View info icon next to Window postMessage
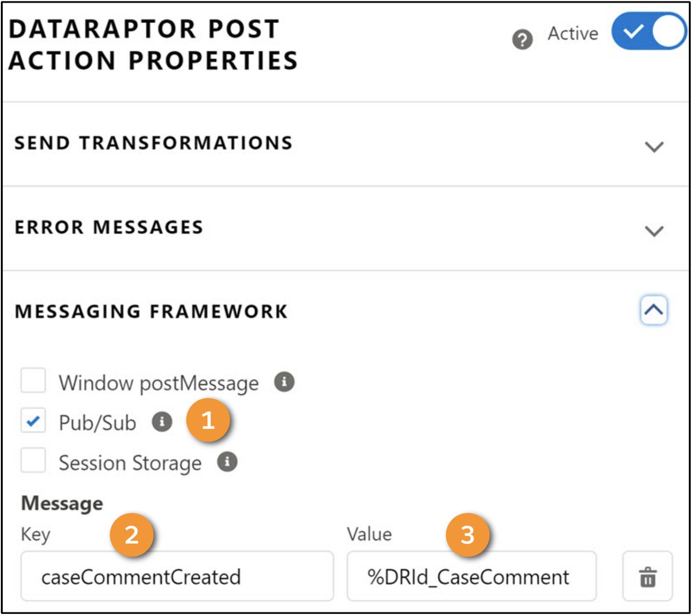This screenshot has width=692, height=616. point(285,382)
